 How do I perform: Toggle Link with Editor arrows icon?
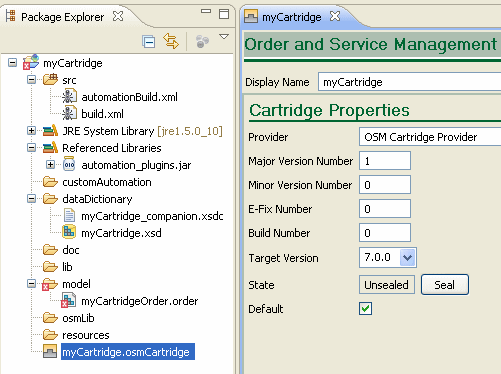[x=171, y=41]
